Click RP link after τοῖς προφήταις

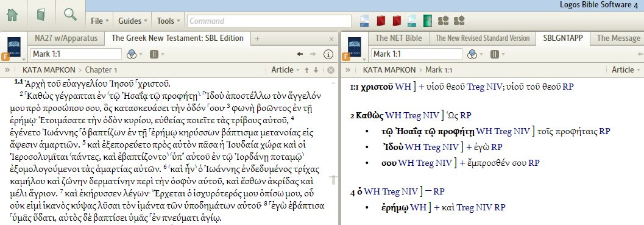point(604,132)
